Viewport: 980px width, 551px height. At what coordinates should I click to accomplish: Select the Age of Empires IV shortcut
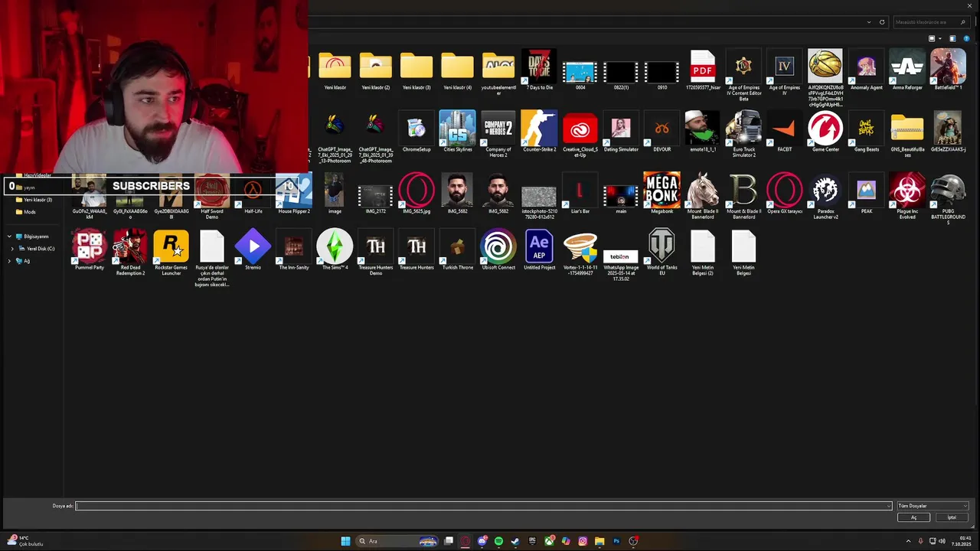pos(785,73)
